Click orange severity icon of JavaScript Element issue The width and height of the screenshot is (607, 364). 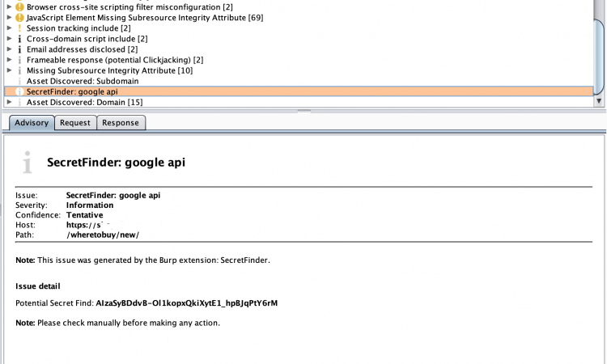click(19, 18)
